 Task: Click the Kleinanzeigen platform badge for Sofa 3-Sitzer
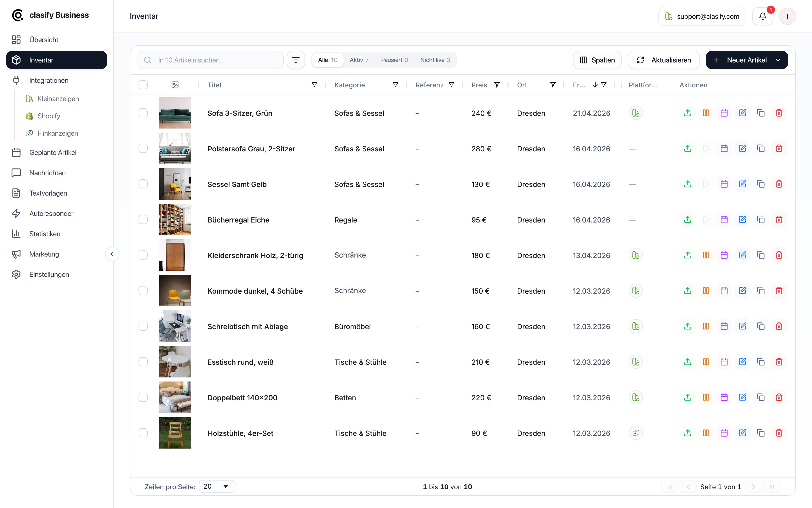[x=635, y=113]
